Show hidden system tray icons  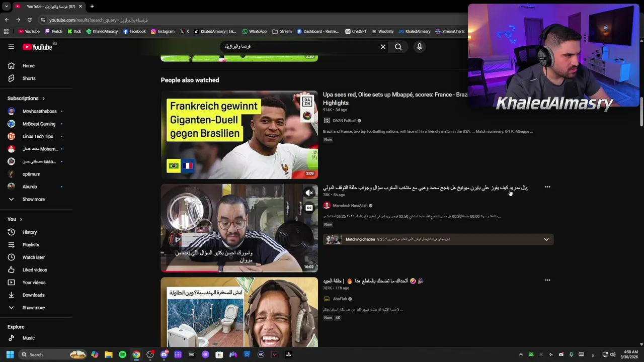click(521, 354)
